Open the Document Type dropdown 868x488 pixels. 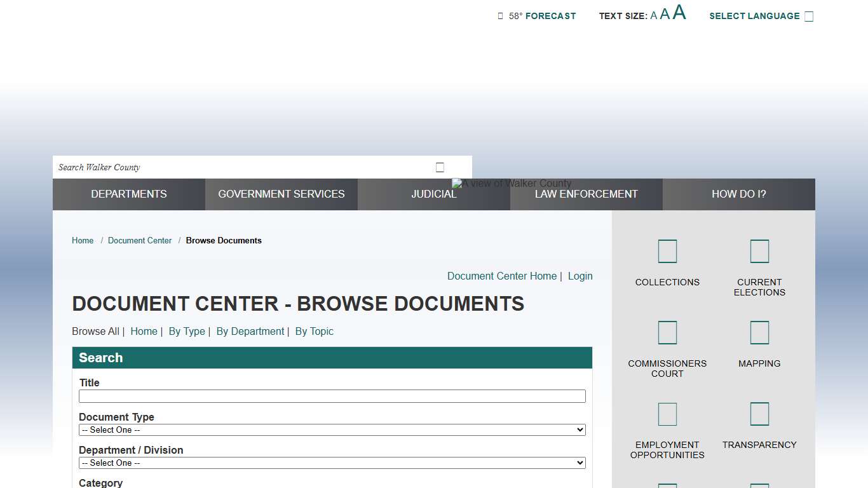[332, 430]
